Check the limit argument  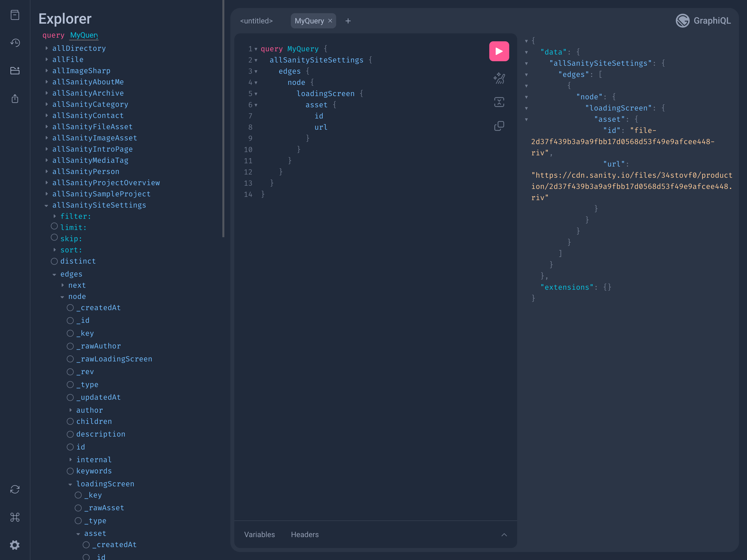(54, 226)
